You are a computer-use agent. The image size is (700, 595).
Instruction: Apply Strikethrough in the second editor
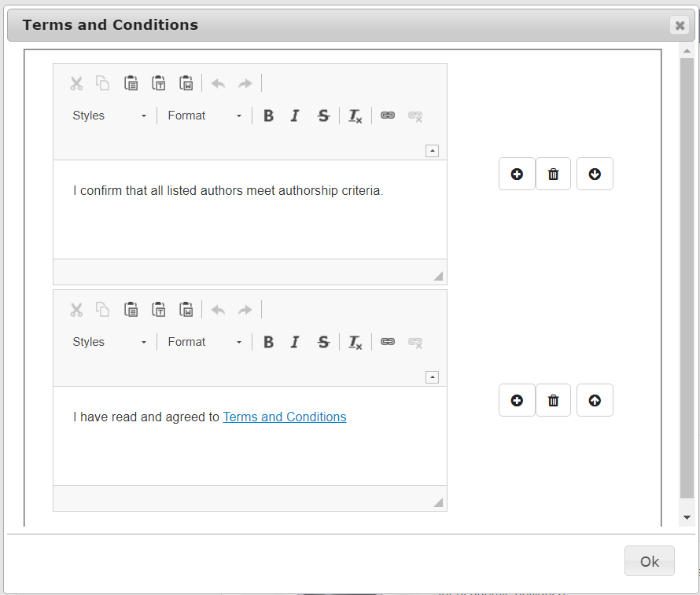tap(322, 342)
